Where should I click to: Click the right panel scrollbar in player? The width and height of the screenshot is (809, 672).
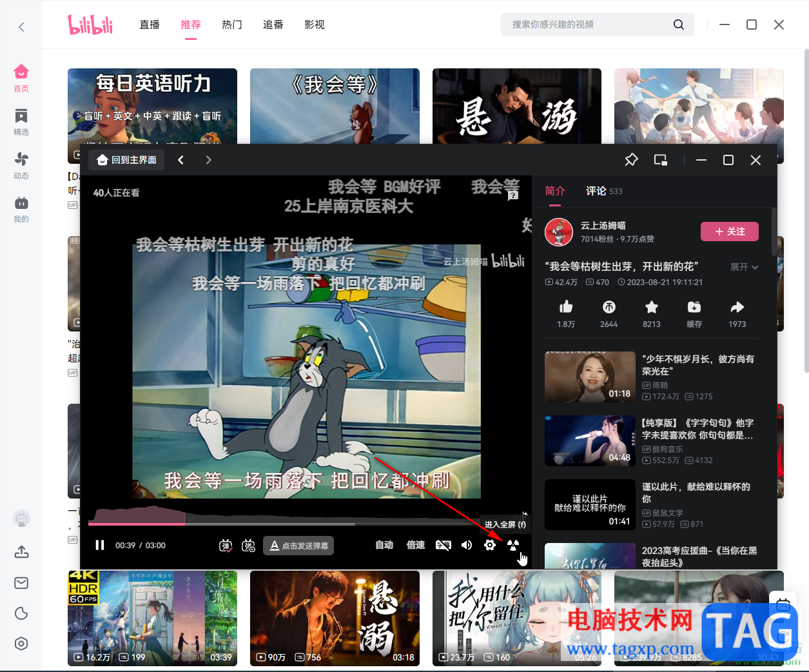coord(774,232)
